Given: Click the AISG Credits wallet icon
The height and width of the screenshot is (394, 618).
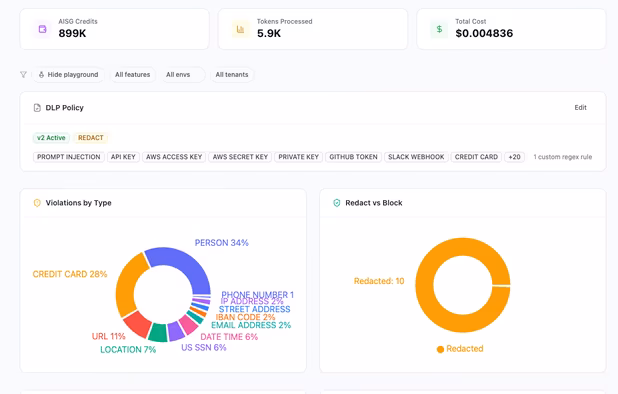Looking at the screenshot, I should [42, 29].
